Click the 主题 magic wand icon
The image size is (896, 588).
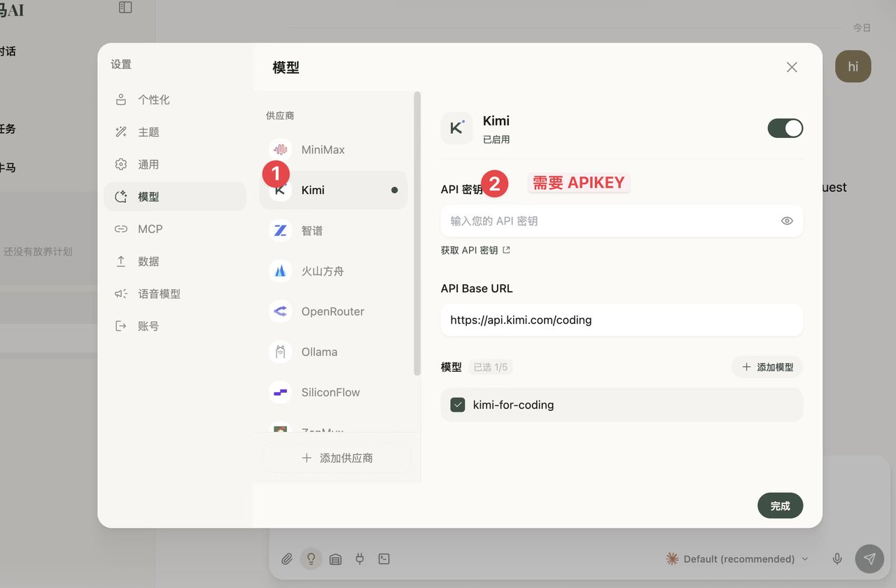pos(121,132)
